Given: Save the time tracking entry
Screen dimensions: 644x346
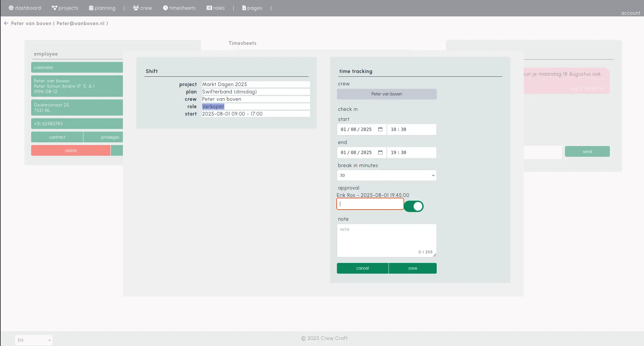Looking at the screenshot, I should click(x=412, y=268).
